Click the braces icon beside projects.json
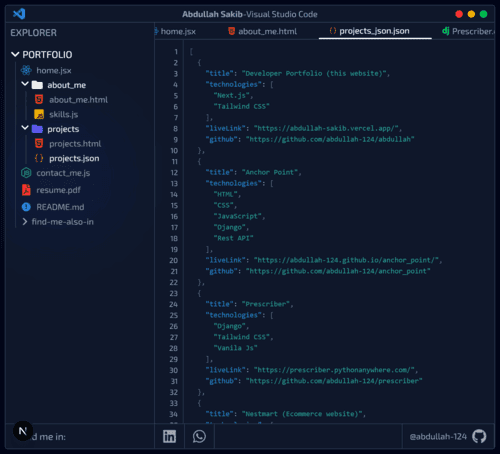Screen dimensions: 500x454 click(x=39, y=158)
